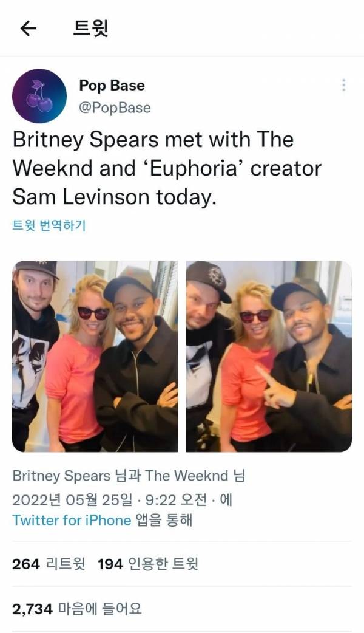The height and width of the screenshot is (633, 364).
Task: View the 194 인용한 트윗 list
Action: 148,564
